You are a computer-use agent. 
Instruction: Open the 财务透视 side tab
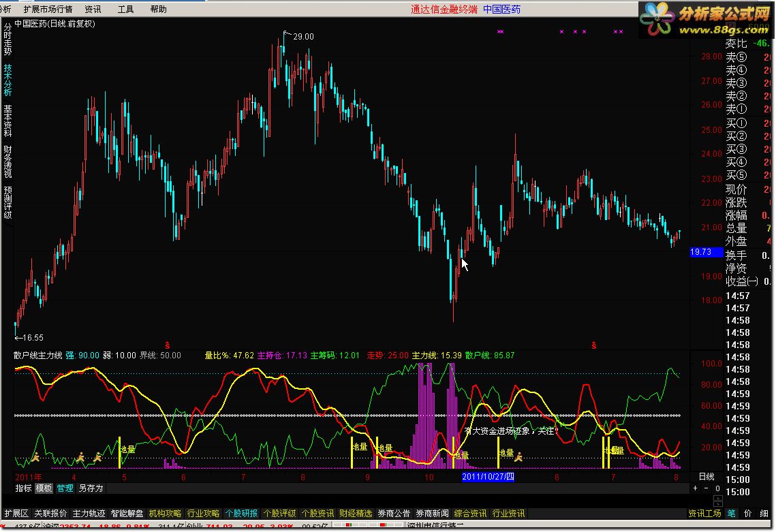tap(7, 161)
